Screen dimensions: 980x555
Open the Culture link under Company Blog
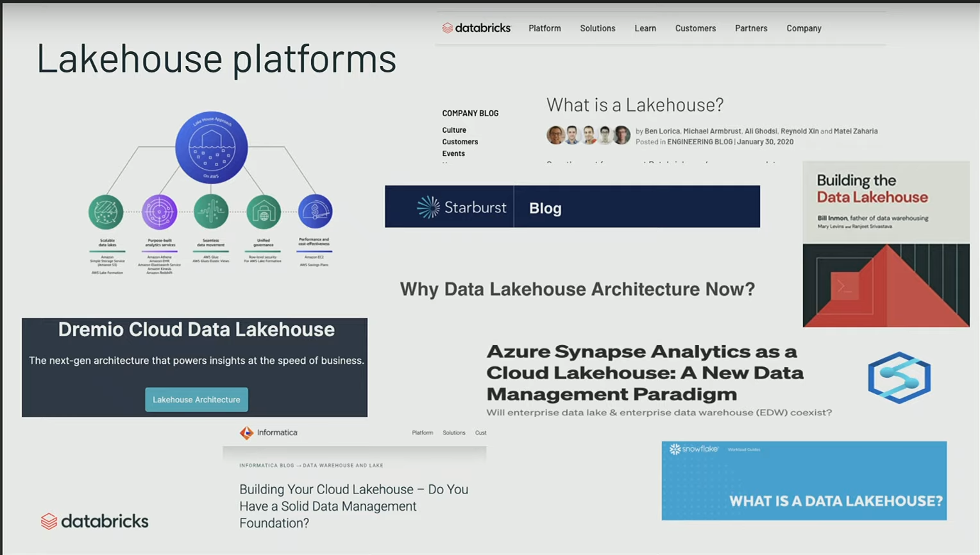point(454,130)
